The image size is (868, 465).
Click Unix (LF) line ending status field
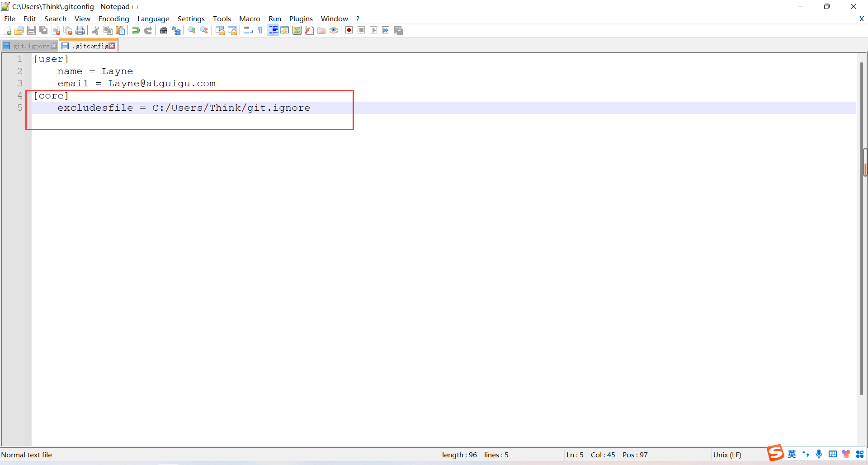click(727, 455)
